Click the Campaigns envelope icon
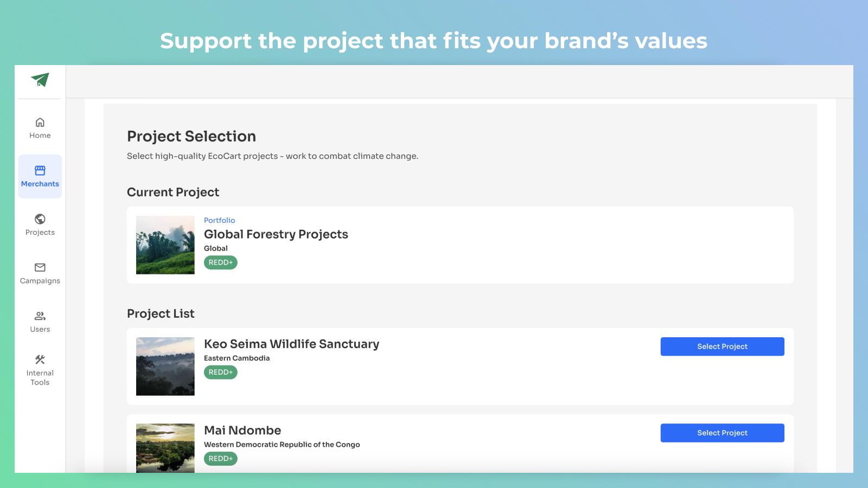 40,267
